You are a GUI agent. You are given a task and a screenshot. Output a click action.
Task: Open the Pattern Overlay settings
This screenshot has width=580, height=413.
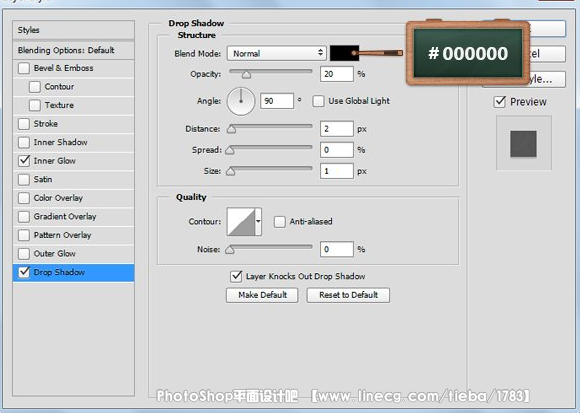tap(62, 235)
